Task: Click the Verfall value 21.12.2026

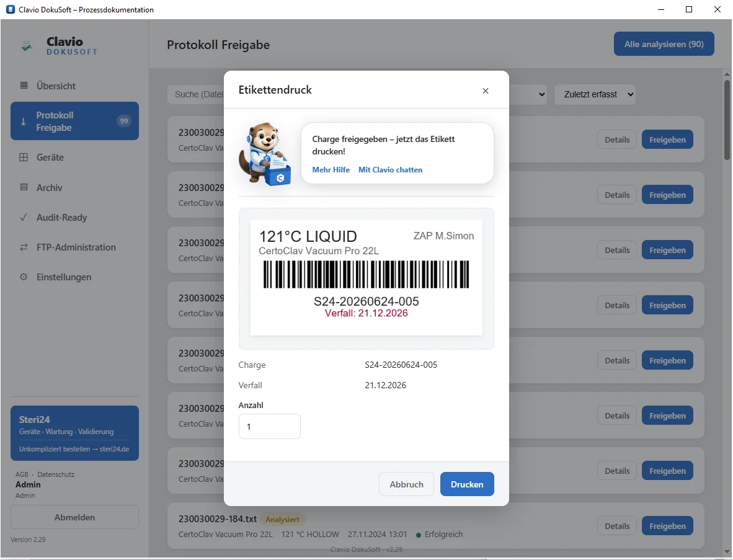Action: pyautogui.click(x=386, y=385)
